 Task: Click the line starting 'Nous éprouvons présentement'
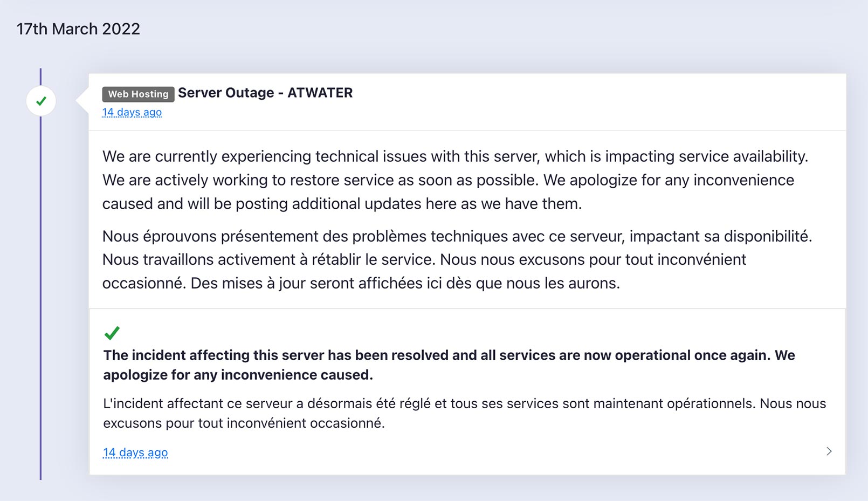coord(457,236)
